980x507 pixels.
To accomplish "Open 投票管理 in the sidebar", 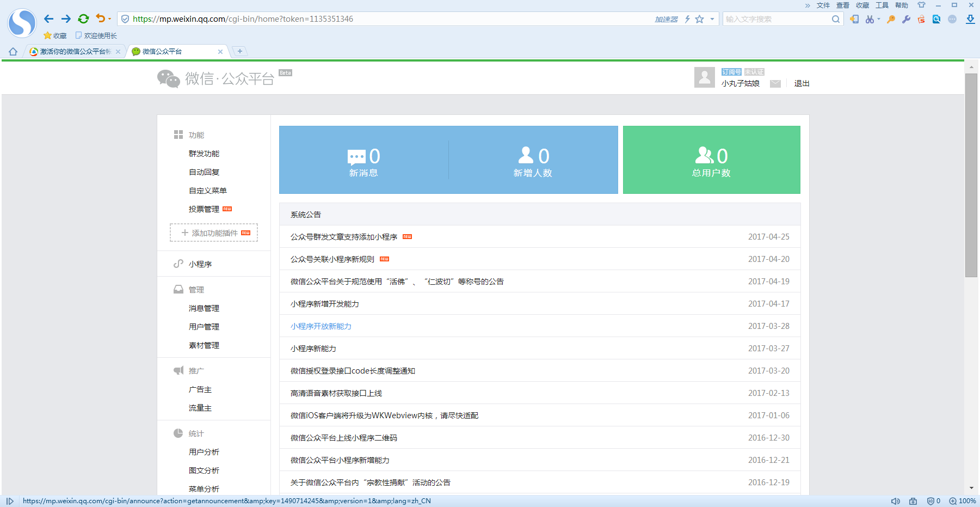I will pyautogui.click(x=204, y=209).
